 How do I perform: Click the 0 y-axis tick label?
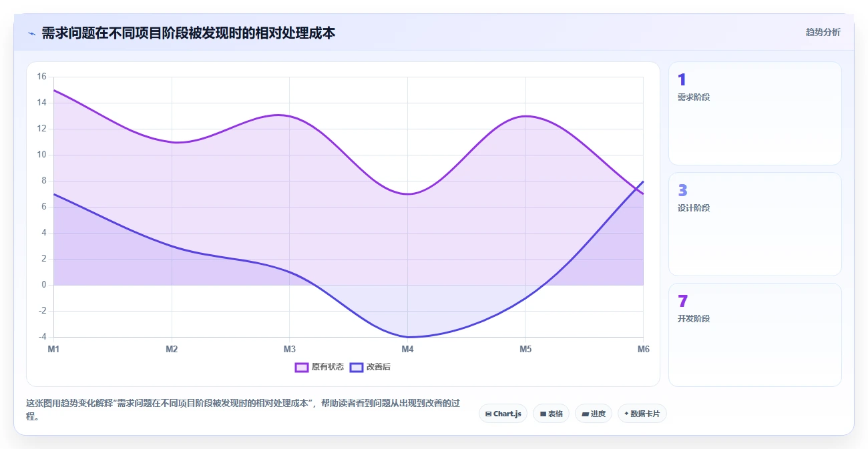tap(44, 285)
